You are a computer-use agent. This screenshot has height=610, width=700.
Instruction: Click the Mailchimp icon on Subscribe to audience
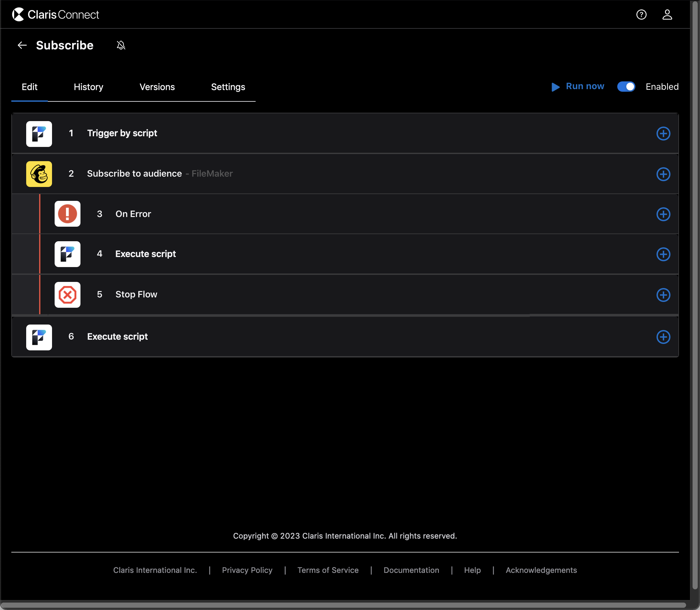pyautogui.click(x=39, y=174)
